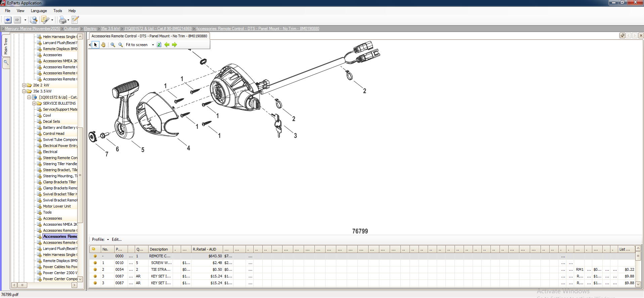Click the printer icon

tap(62, 20)
